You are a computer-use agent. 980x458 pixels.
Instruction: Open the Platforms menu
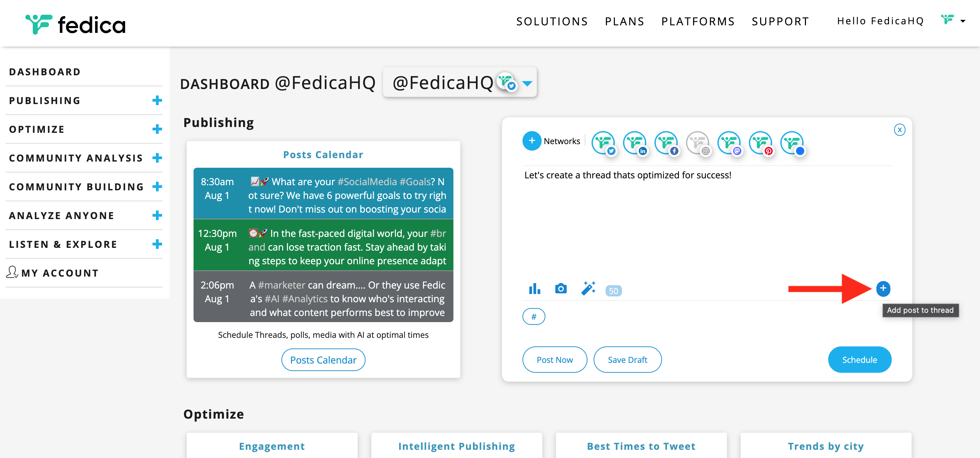click(x=698, y=21)
